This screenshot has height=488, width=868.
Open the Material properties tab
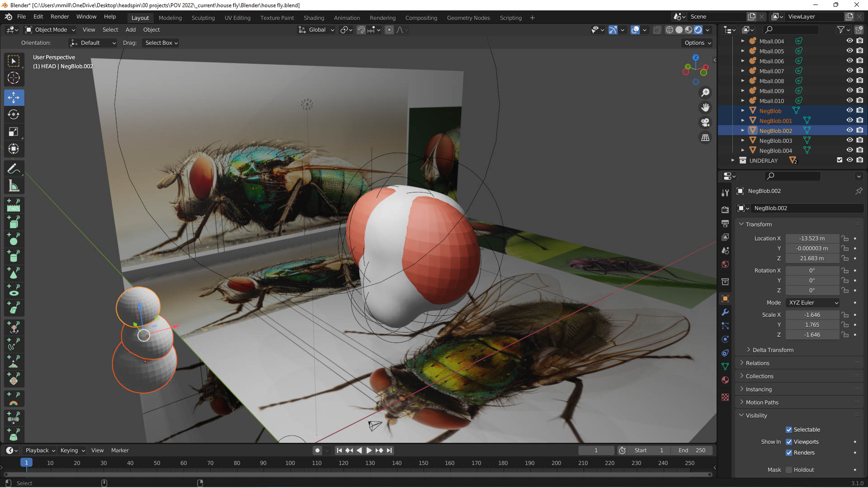(725, 380)
